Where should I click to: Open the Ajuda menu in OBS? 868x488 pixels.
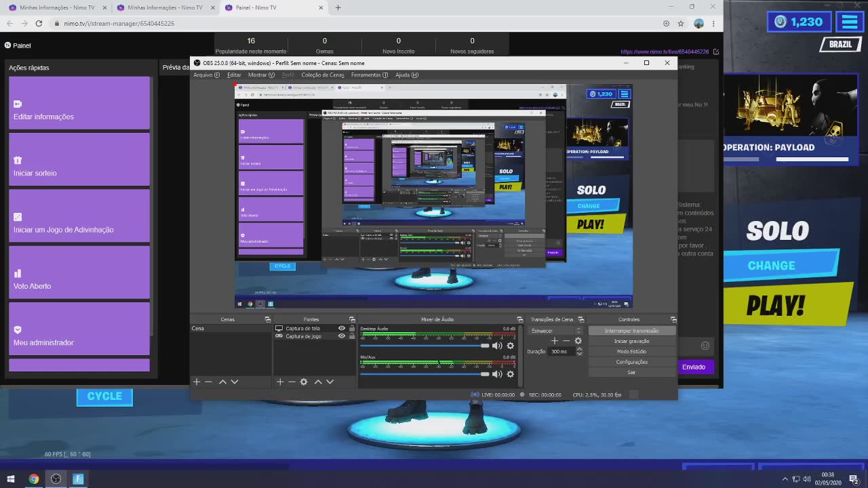tap(407, 75)
